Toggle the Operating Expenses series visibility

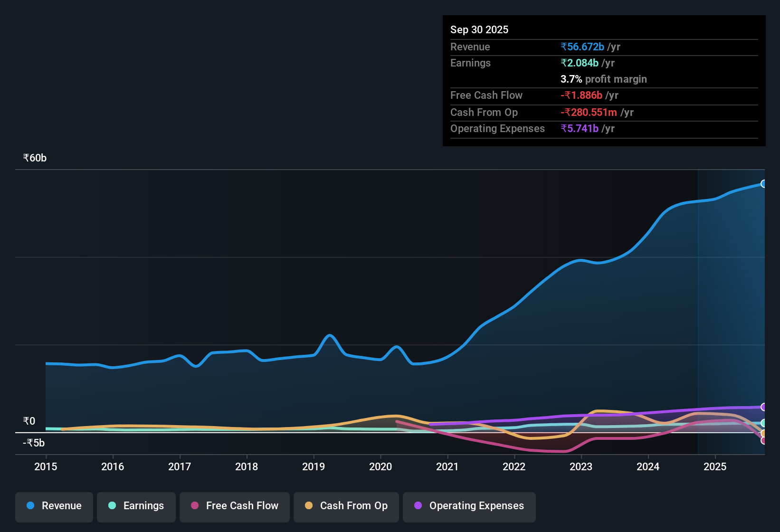[469, 506]
